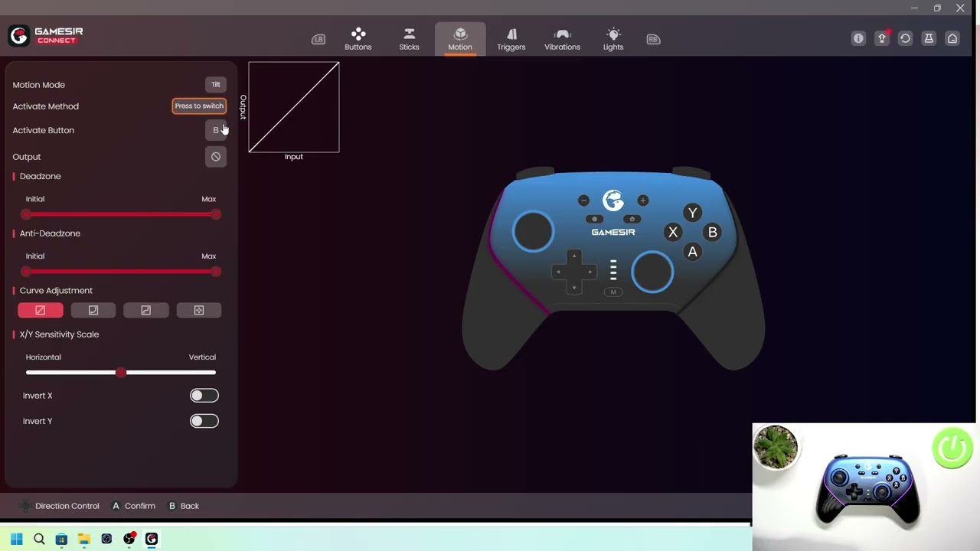Click the Anti-Deadzone Initial slider handle
Image resolution: width=980 pixels, height=551 pixels.
(27, 272)
